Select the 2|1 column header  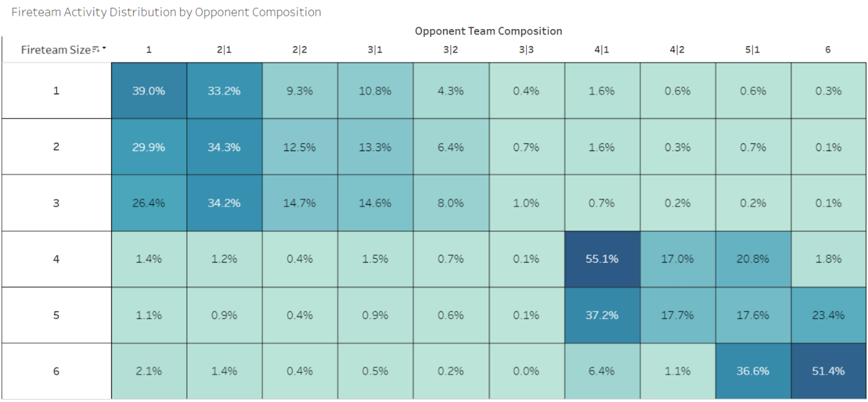point(224,50)
